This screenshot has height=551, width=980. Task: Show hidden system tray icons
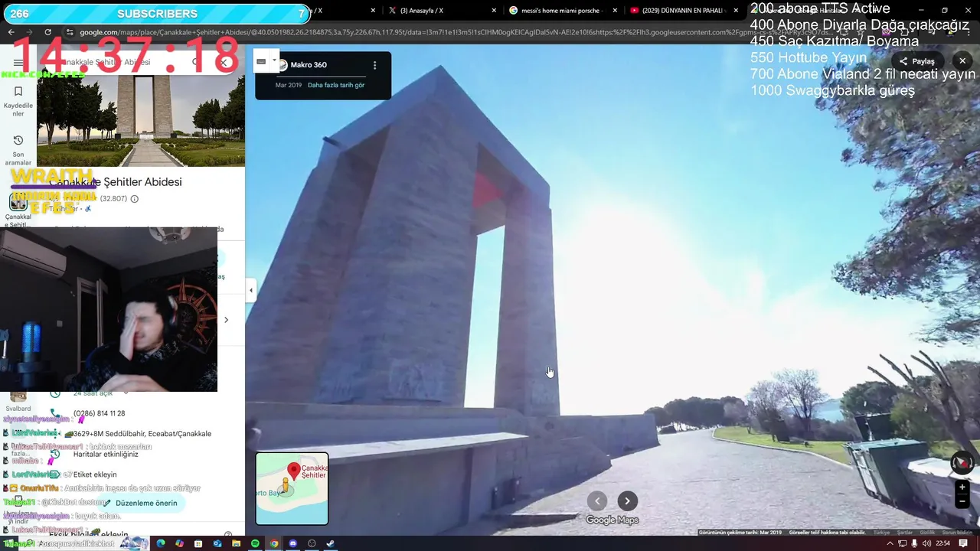click(890, 543)
